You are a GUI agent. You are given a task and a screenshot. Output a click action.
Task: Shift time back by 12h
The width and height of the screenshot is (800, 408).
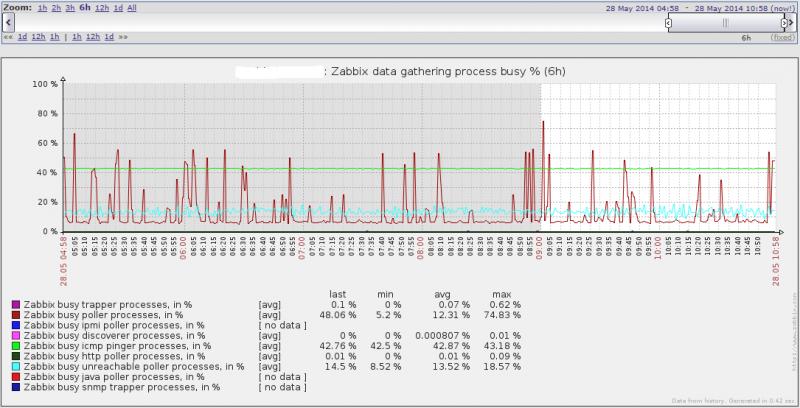tap(38, 37)
